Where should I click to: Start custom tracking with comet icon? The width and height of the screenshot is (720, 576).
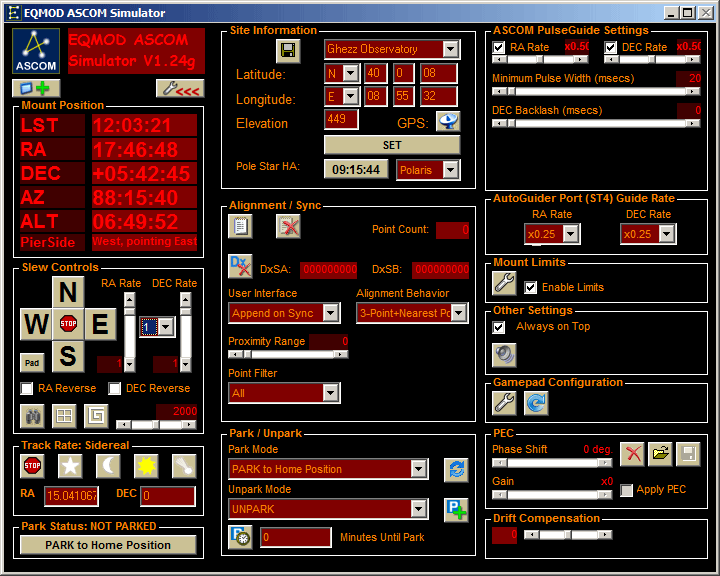[x=184, y=466]
